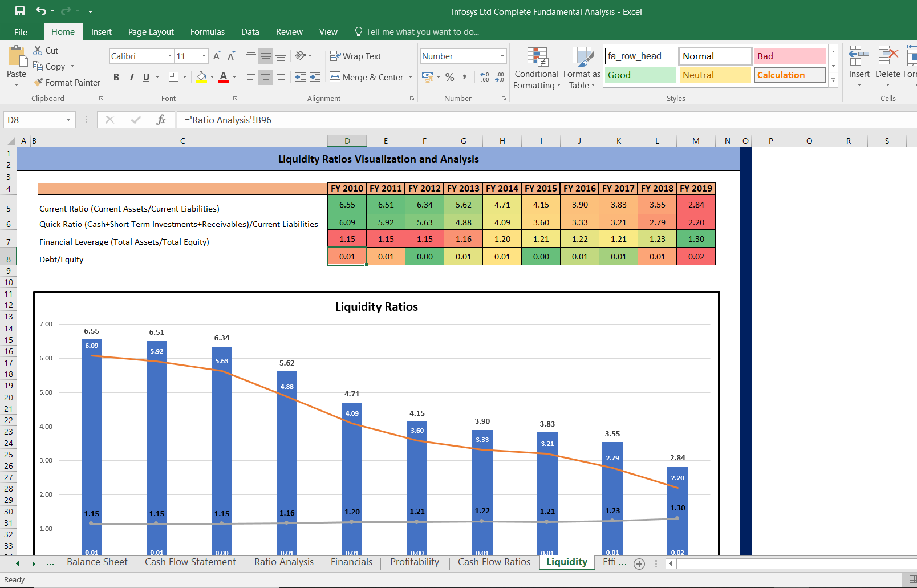The height and width of the screenshot is (588, 917).
Task: Apply the Good cell style
Action: [x=640, y=75]
